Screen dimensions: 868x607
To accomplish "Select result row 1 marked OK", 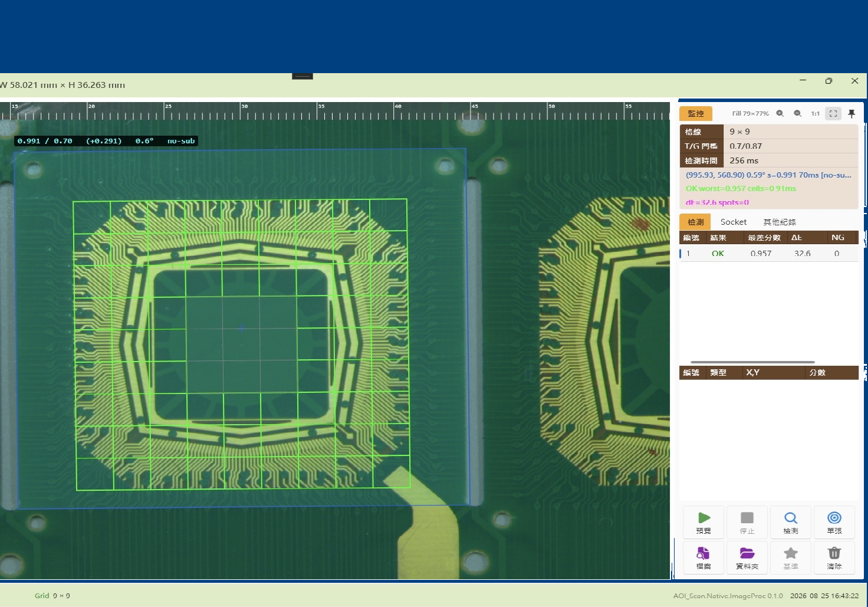I will (769, 254).
